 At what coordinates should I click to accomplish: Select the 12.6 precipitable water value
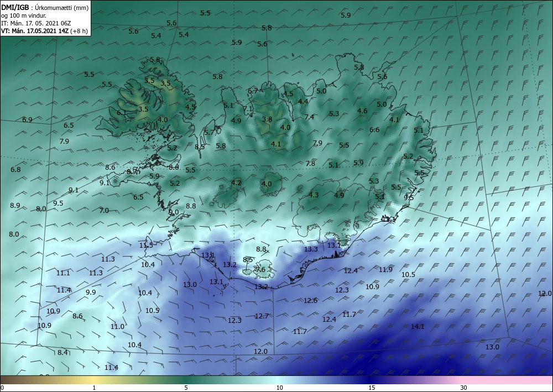click(310, 301)
